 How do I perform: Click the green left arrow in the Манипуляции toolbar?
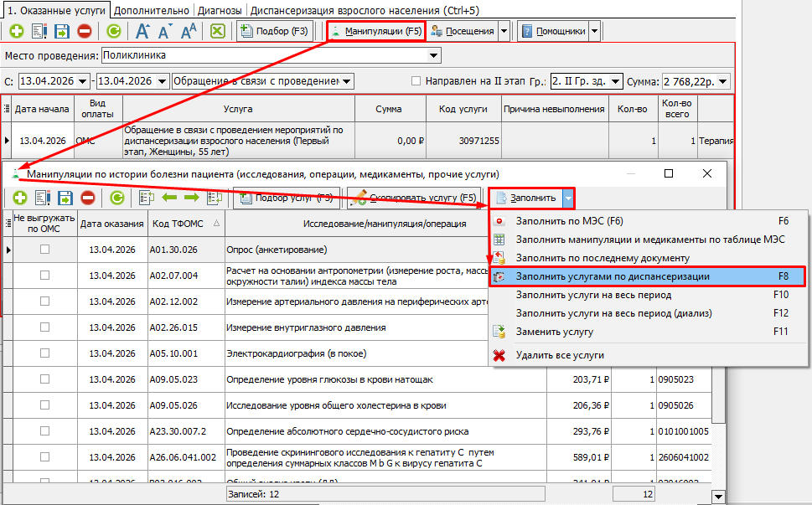click(168, 198)
